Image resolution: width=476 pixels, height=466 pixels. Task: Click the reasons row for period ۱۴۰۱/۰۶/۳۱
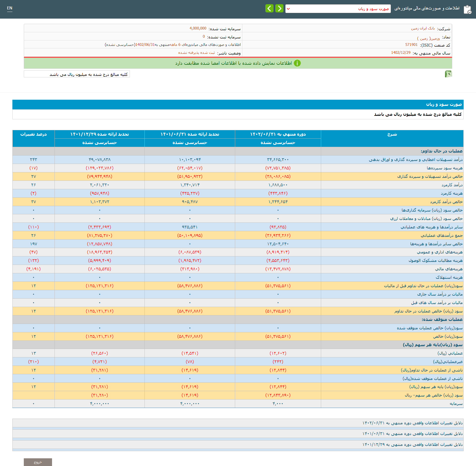[238, 434]
